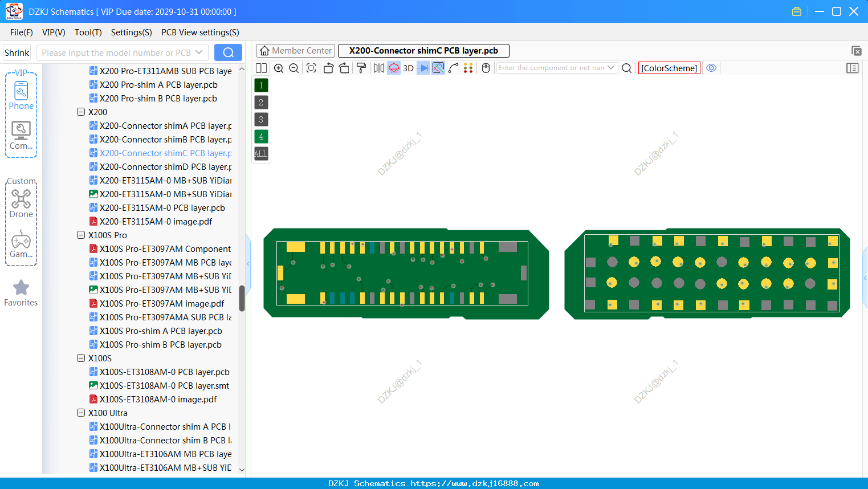Click the mouse settings icon
868x489 pixels.
(x=486, y=68)
